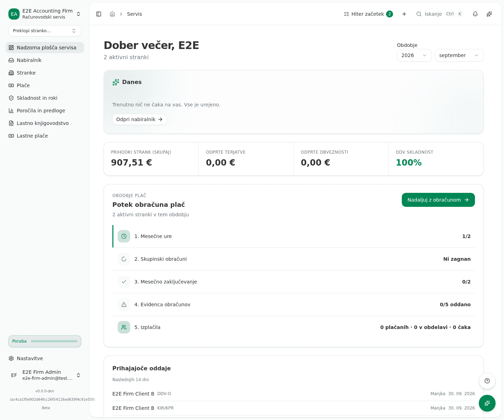Open Lastne plače
Image resolution: width=504 pixels, height=420 pixels.
(x=45, y=136)
